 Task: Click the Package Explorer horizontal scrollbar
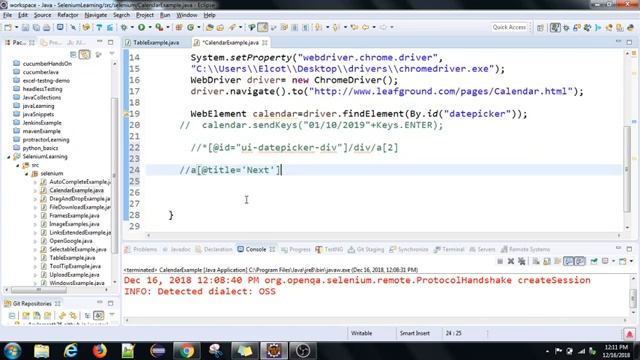pos(39,290)
